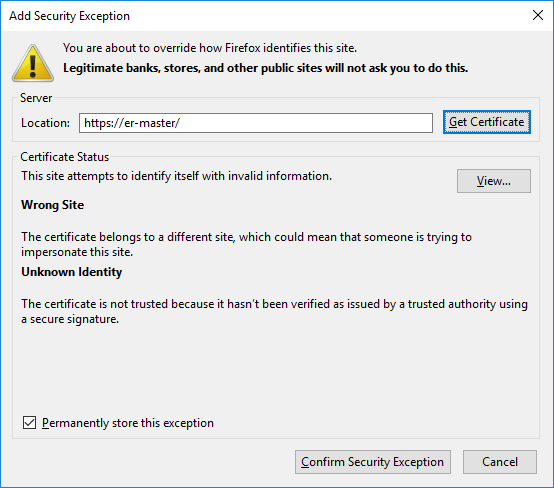Click the Location label text

[x=46, y=123]
